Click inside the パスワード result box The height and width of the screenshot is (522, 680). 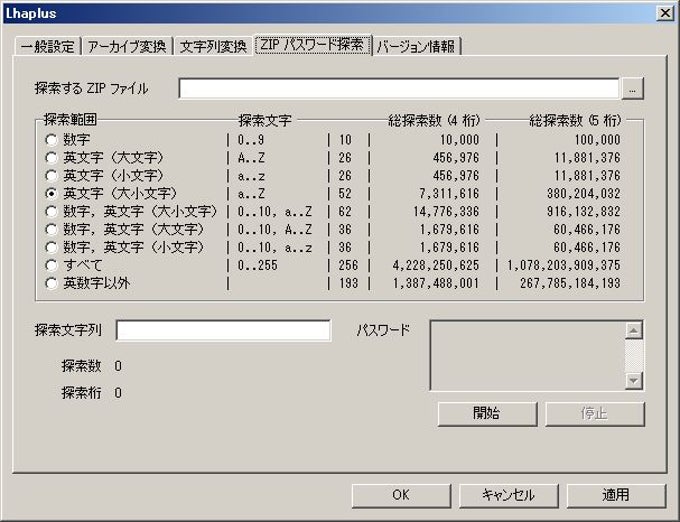click(x=527, y=356)
